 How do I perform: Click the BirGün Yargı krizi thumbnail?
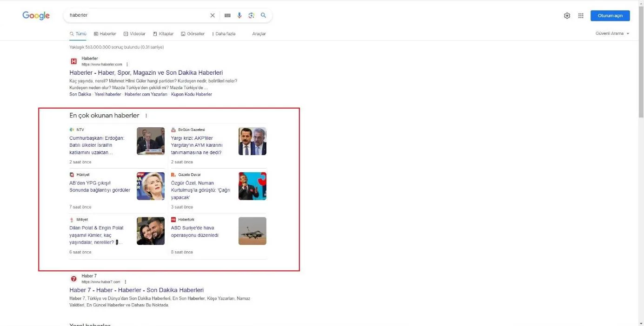point(252,141)
